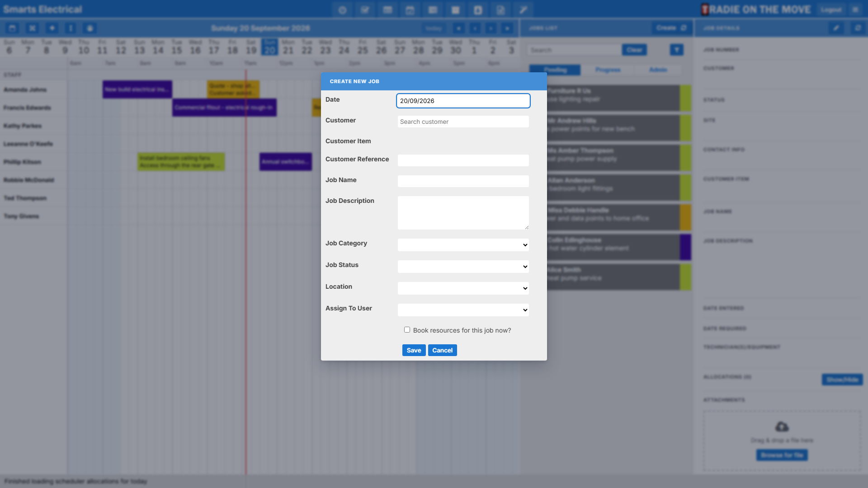Click the Save button in Create New Job
The height and width of the screenshot is (488, 868).
(414, 350)
